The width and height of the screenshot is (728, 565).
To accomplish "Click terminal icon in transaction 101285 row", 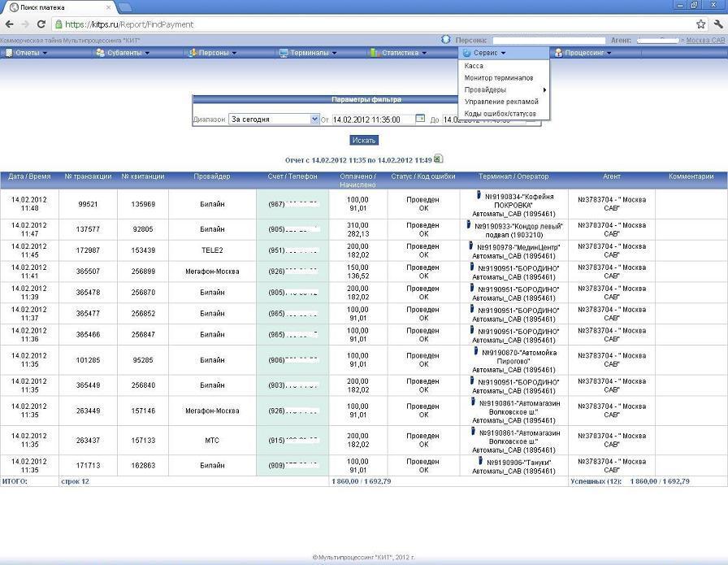I will [476, 351].
